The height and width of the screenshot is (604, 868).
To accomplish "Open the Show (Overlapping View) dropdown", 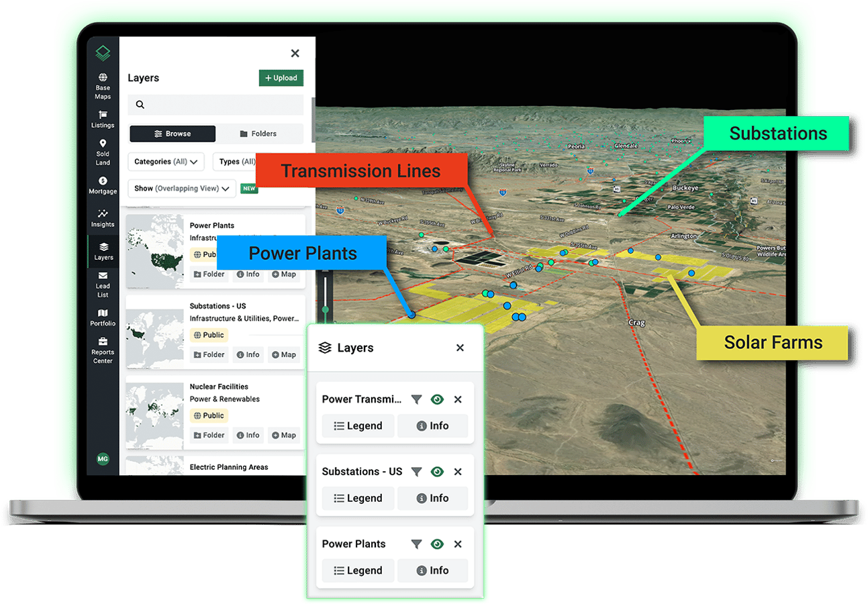I will 182,189.
